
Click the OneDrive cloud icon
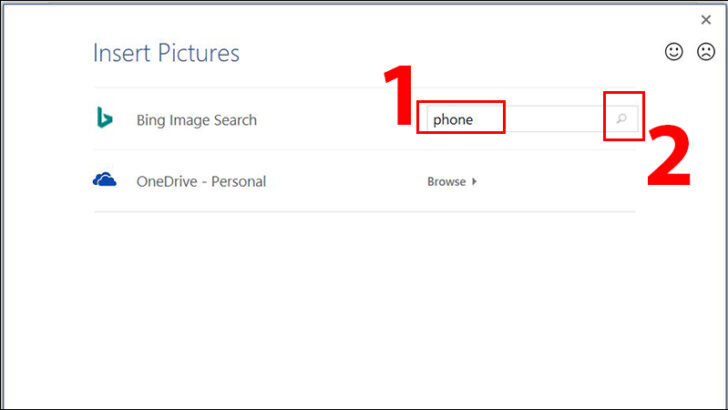point(104,179)
